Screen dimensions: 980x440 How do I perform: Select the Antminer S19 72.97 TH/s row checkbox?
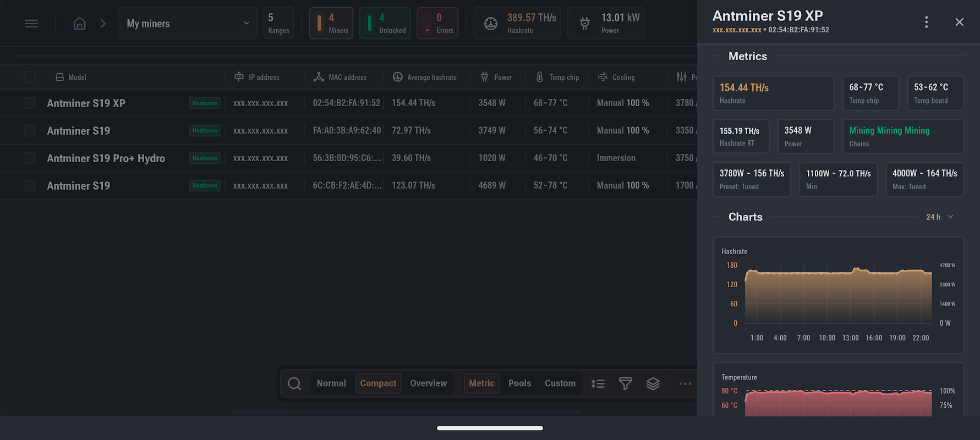(x=30, y=131)
